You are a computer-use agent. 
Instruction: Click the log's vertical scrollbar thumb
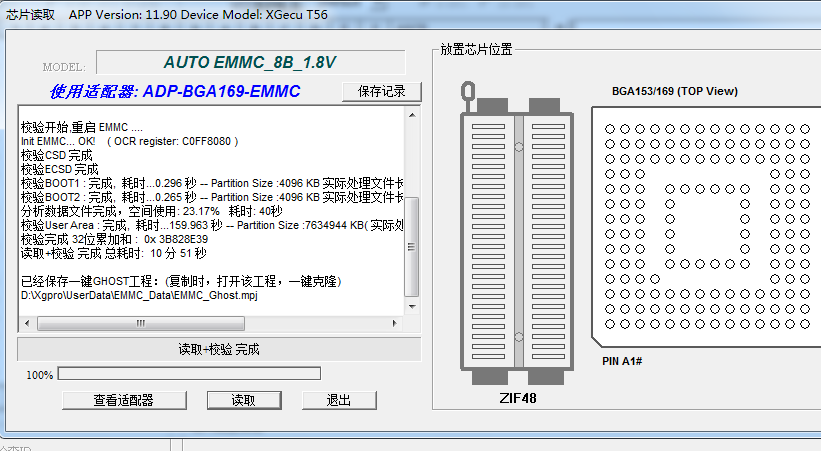[411, 245]
